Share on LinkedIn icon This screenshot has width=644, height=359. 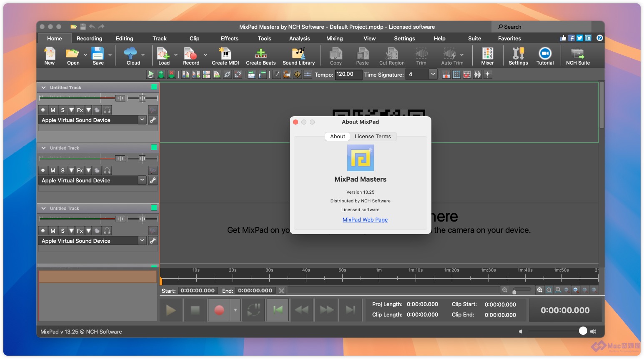588,38
